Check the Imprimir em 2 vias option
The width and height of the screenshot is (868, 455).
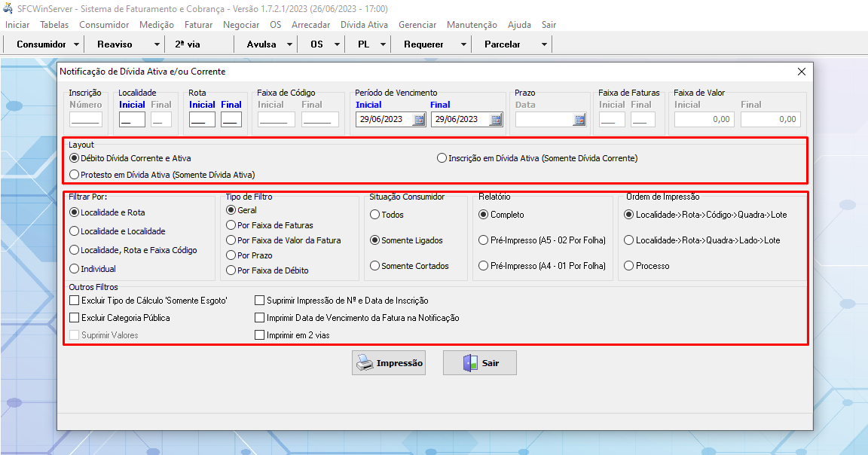point(260,334)
